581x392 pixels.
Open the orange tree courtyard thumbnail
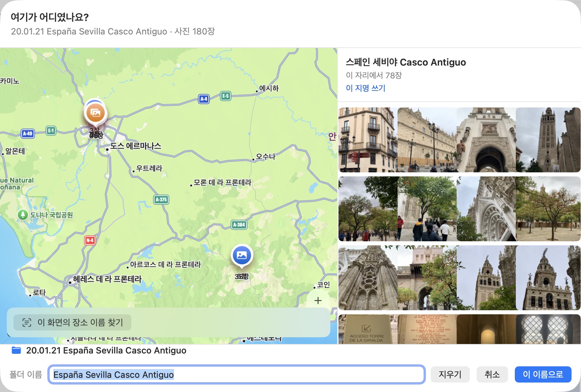(x=548, y=209)
